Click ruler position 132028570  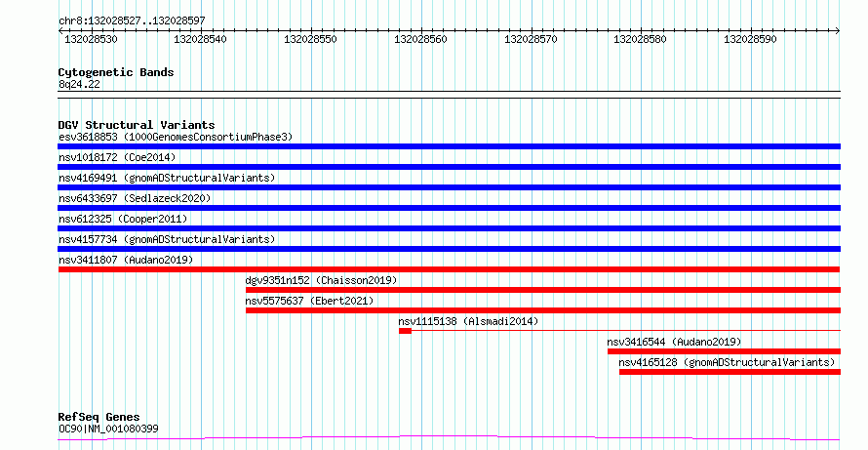tap(531, 39)
